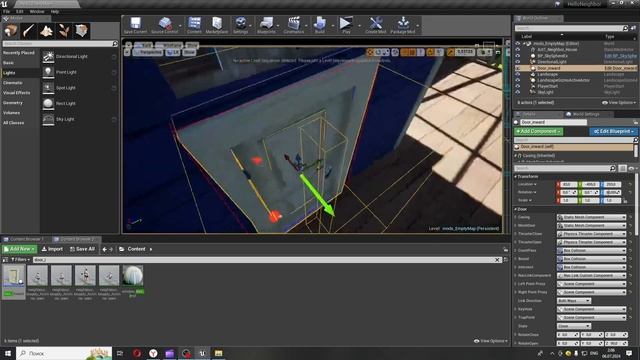Toggle visibility eye of the A/47_Neighbor_House row
640x360 pixels.
pos(518,49)
